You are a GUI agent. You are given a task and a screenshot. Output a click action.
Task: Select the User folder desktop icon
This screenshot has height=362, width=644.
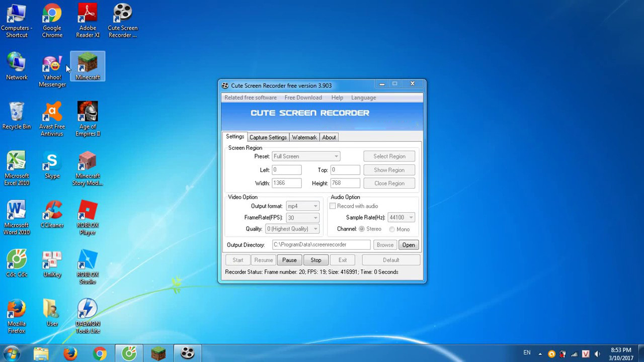52,313
